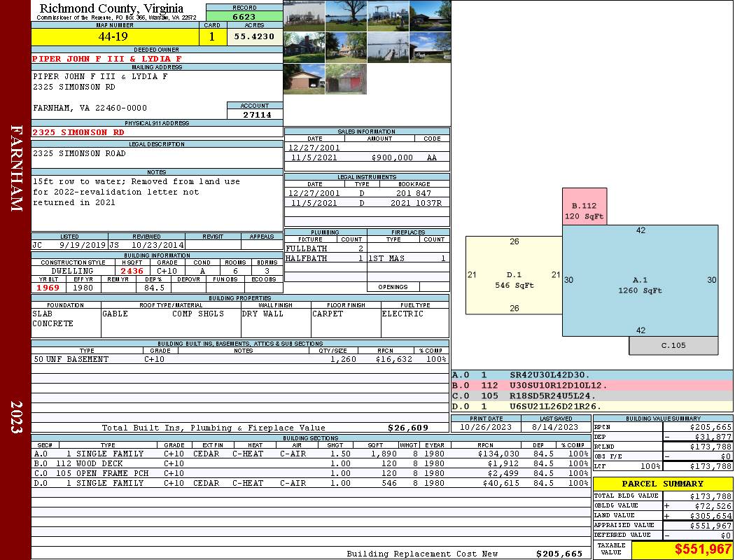Screen dimensions: 735x560
Task: Open the first waterfront dock photo thumbnail
Action: pos(304,16)
